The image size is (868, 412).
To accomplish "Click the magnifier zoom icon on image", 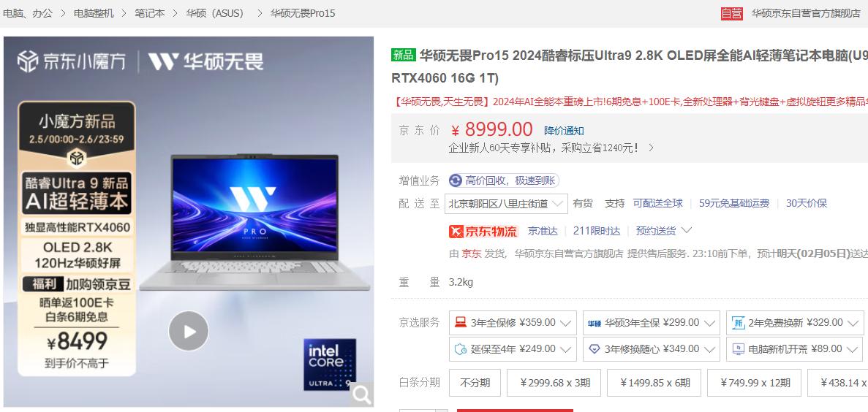I will pos(362,395).
